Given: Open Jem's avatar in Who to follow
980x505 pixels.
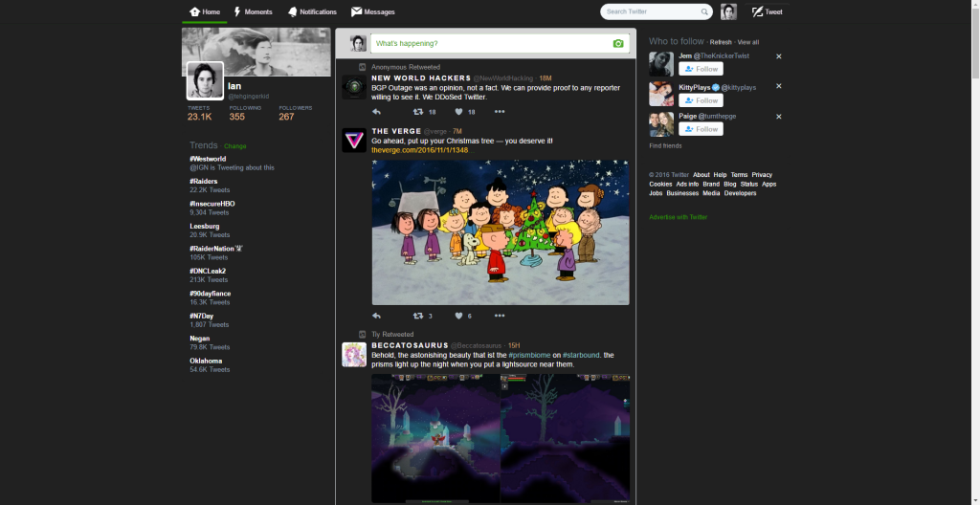Looking at the screenshot, I should 661,64.
